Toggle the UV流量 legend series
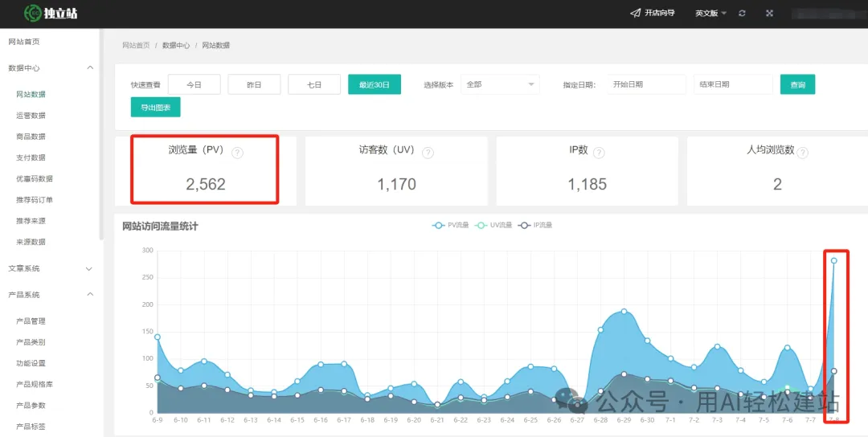Image resolution: width=868 pixels, height=437 pixels. click(493, 225)
